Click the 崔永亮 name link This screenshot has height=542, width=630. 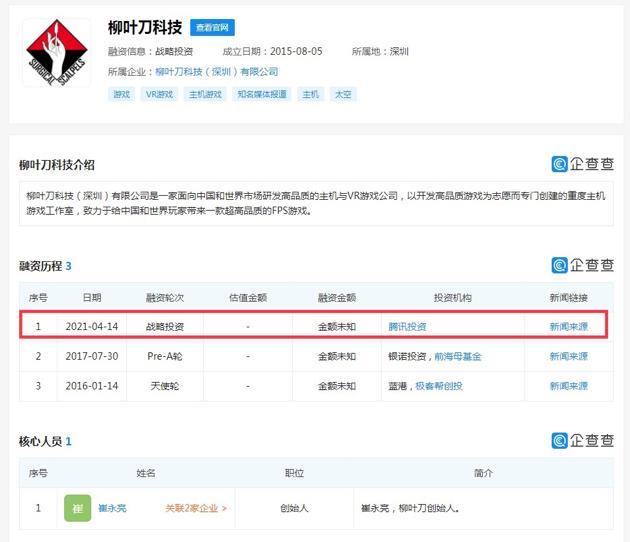(112, 508)
